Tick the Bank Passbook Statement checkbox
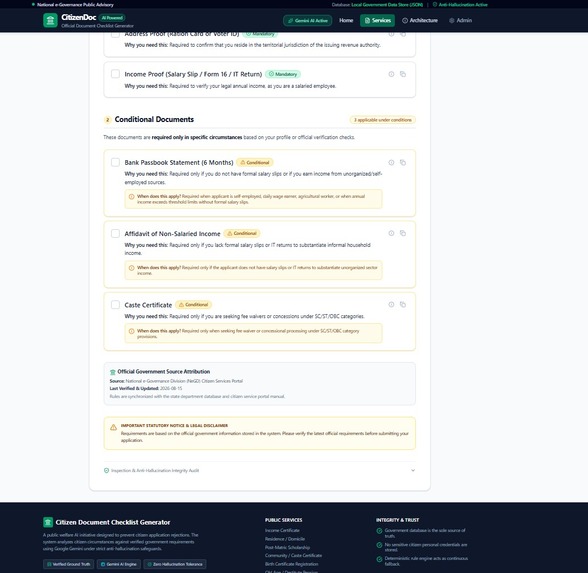 [x=115, y=162]
